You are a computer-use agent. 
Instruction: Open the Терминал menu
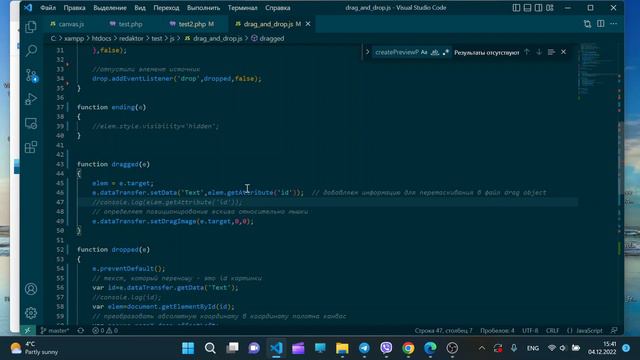242,8
